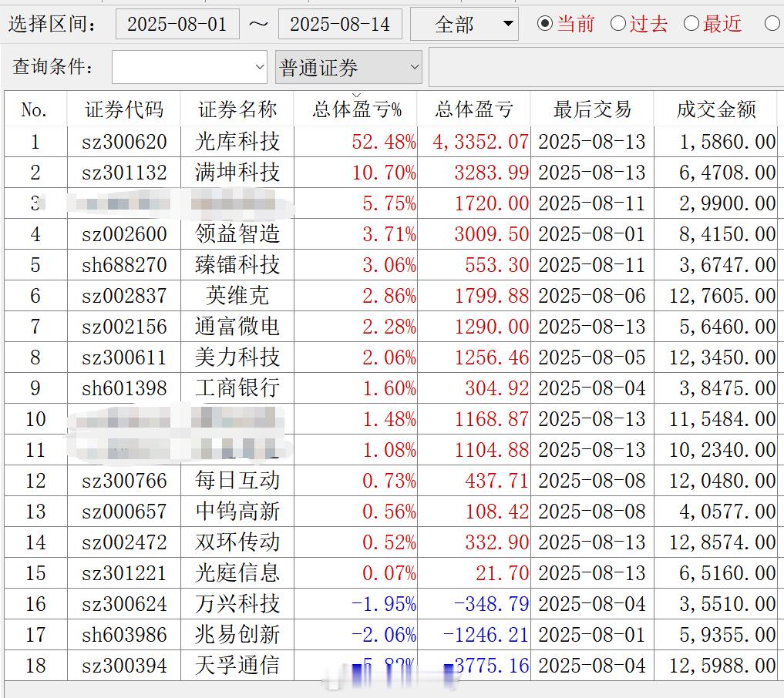Select the 光庭信息 name cell
The width and height of the screenshot is (784, 698).
(237, 573)
